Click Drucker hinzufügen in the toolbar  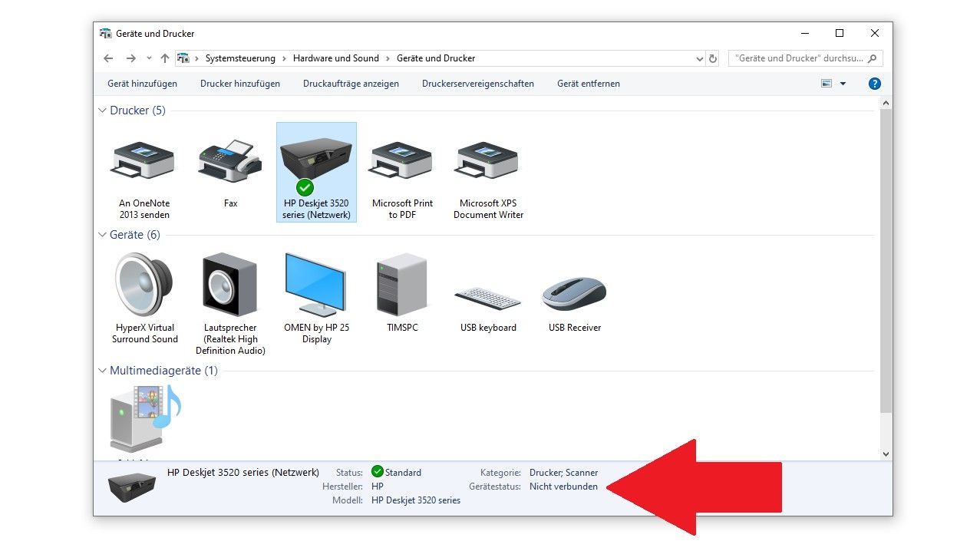pos(240,84)
